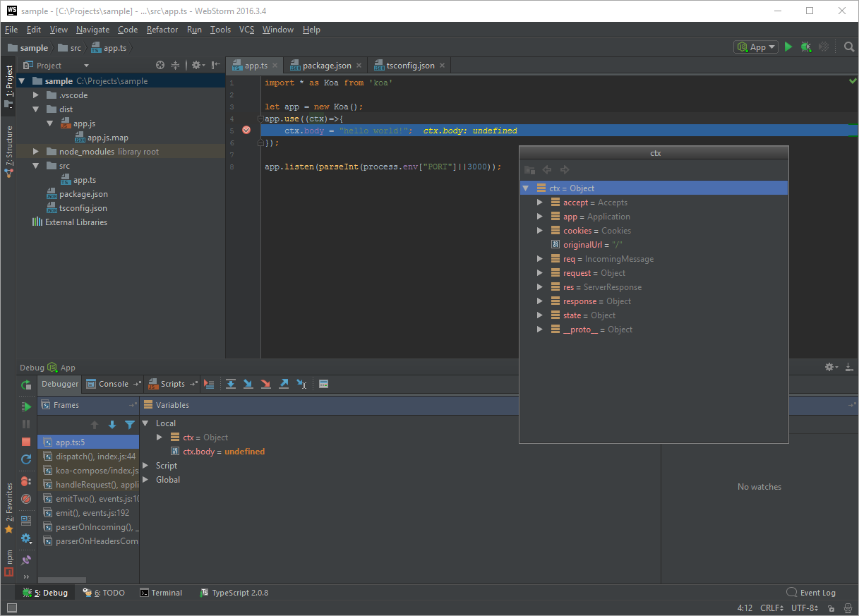Viewport: 859px width, 616px height.
Task: Expand node_modules folder in tree
Action: pos(35,152)
